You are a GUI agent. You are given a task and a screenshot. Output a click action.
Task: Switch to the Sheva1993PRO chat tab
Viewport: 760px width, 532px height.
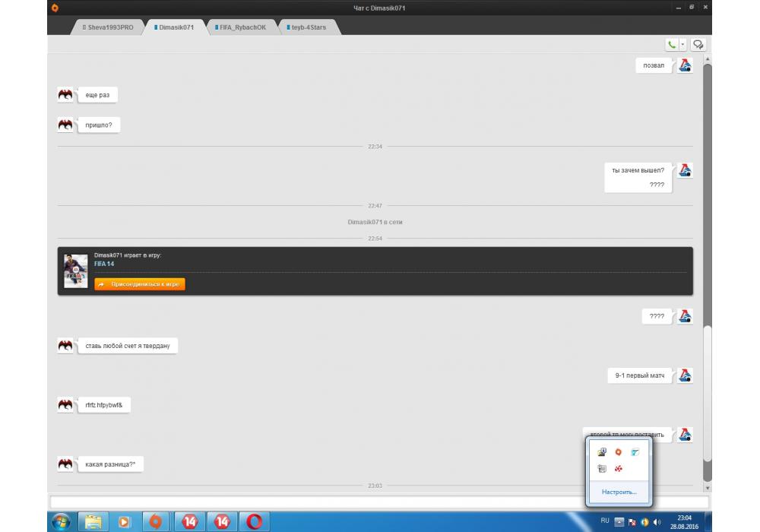tap(107, 27)
